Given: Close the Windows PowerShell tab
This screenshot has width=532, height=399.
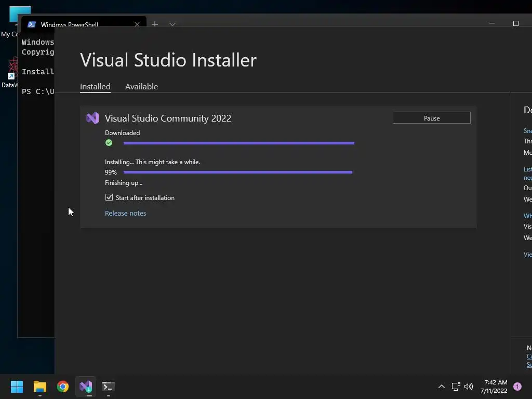Looking at the screenshot, I should (137, 24).
